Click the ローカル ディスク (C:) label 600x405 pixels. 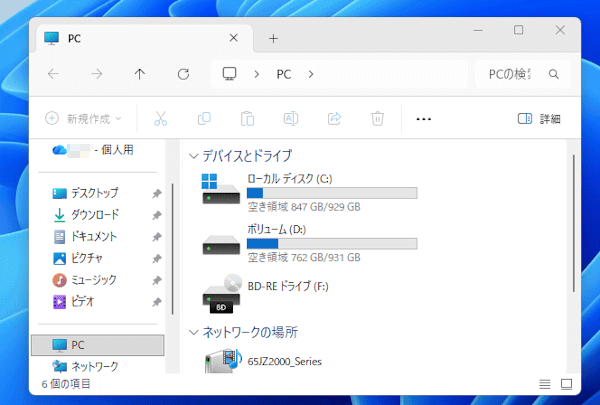[x=290, y=179]
